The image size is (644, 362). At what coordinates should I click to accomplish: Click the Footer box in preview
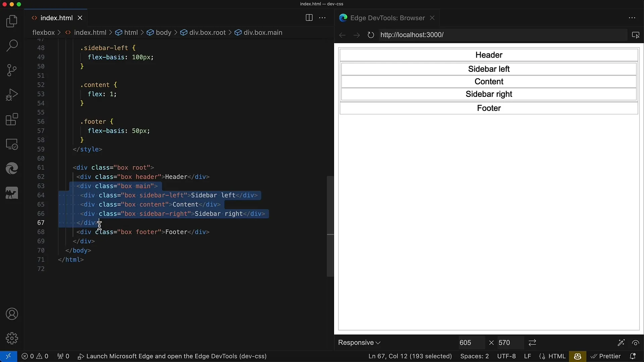(x=489, y=108)
